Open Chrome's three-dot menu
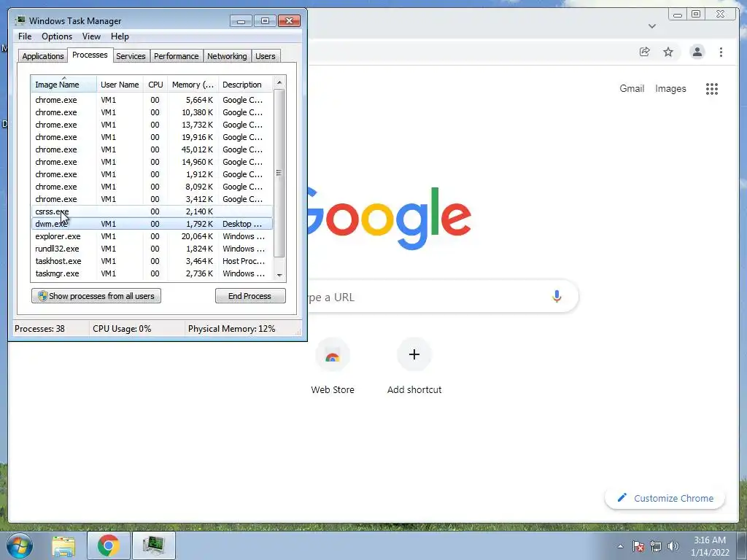This screenshot has width=747, height=560. tap(721, 52)
